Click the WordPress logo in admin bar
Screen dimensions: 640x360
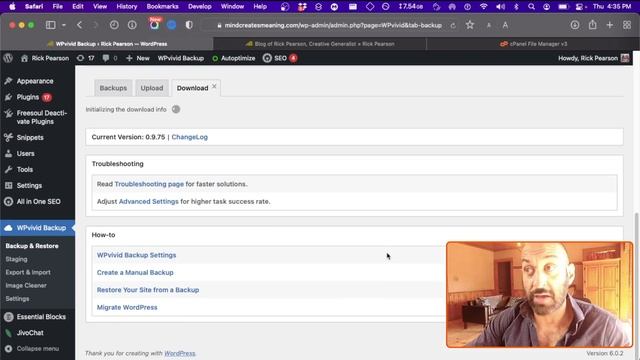tap(8, 58)
